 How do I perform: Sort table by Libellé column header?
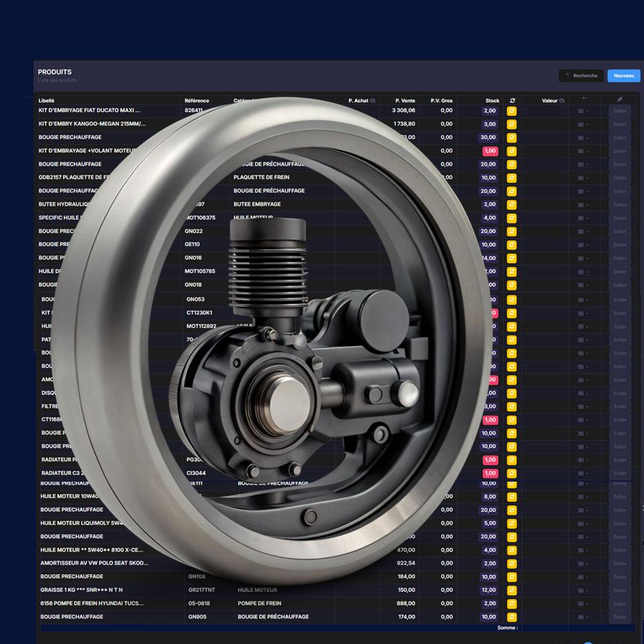pyautogui.click(x=47, y=101)
